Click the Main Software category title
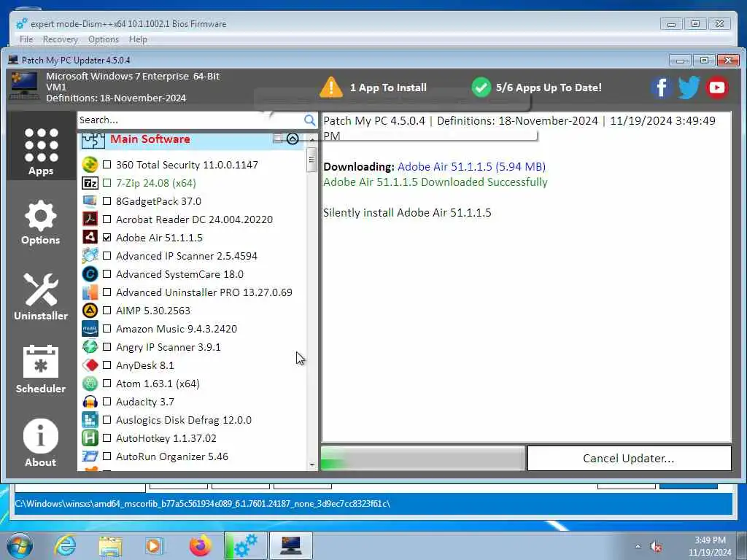The width and height of the screenshot is (747, 560). pyautogui.click(x=150, y=139)
